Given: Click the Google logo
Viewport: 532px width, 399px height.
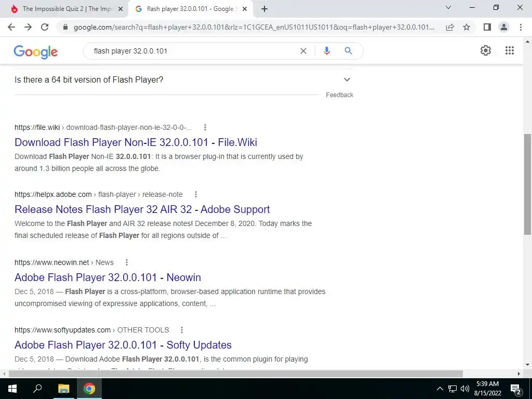Looking at the screenshot, I should coord(36,51).
